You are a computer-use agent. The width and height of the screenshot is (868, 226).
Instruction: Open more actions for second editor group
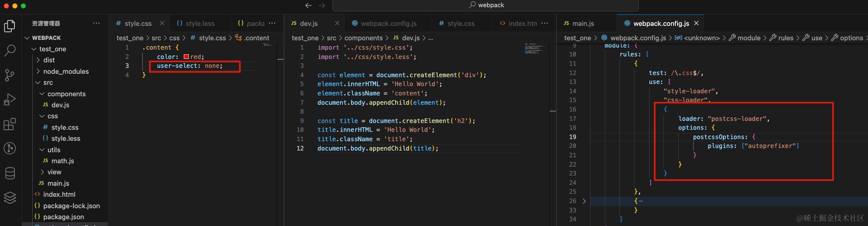pos(545,23)
